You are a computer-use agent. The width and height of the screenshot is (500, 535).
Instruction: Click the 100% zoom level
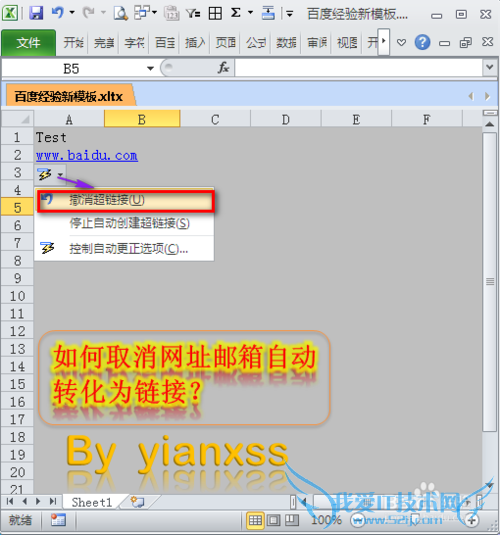tap(326, 520)
